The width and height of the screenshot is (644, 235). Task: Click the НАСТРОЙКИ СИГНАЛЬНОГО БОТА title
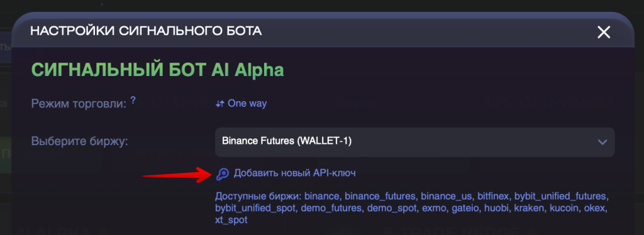(146, 31)
